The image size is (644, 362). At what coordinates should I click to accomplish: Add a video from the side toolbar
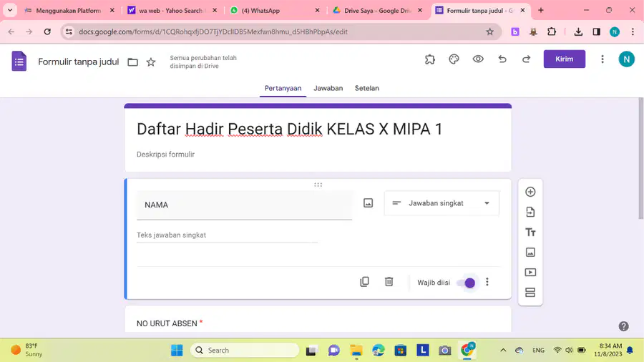click(530, 272)
